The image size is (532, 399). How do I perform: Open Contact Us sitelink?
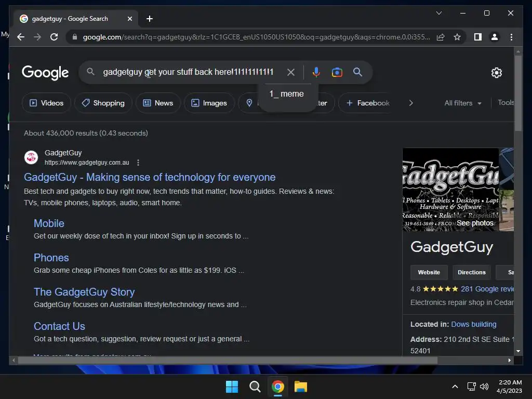[x=59, y=326]
